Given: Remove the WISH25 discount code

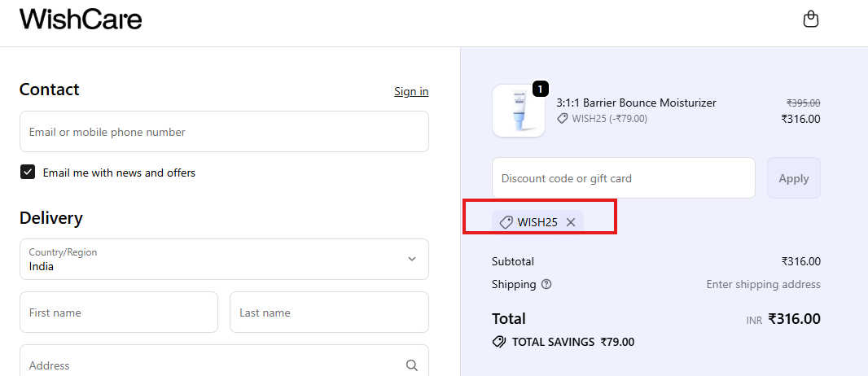Looking at the screenshot, I should click(571, 222).
